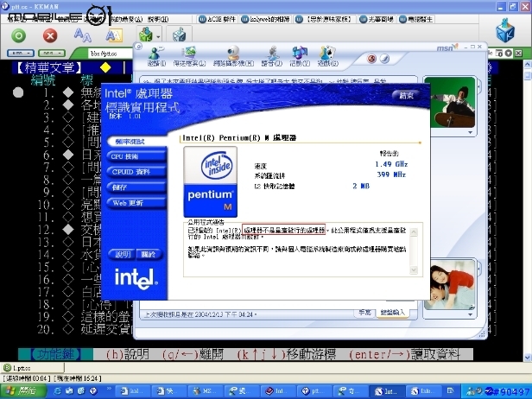This screenshot has width=532, height=399.
Task: Click the KKMAN scroll down arrow
Action: tap(528, 358)
